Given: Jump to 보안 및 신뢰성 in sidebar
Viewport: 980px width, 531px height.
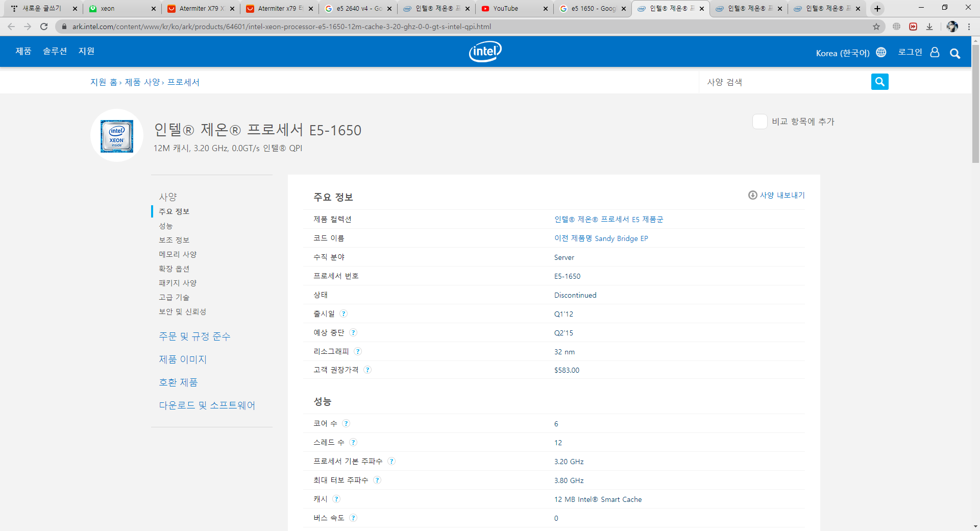Looking at the screenshot, I should click(x=182, y=311).
